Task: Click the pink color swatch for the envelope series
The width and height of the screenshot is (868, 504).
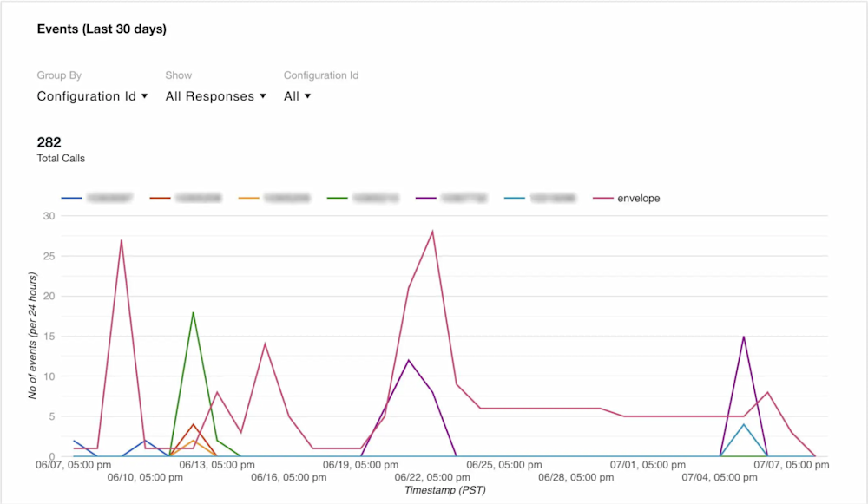Action: coord(602,198)
